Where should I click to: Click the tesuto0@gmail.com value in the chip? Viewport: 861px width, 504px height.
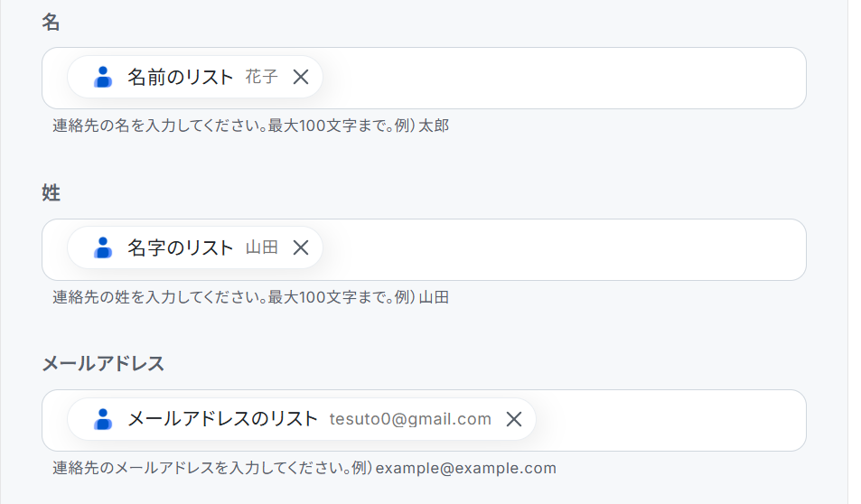pyautogui.click(x=410, y=419)
